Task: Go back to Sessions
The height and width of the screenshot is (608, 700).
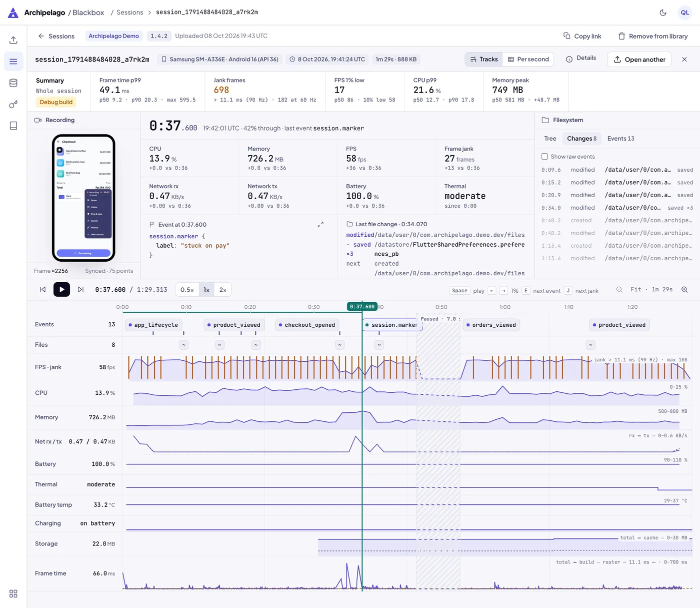Action: pyautogui.click(x=56, y=36)
